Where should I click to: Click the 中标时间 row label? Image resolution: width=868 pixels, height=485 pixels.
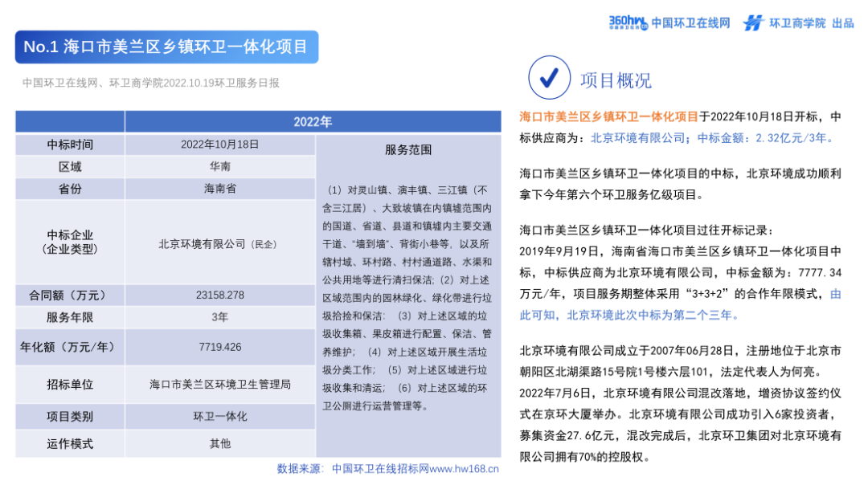[x=70, y=145]
